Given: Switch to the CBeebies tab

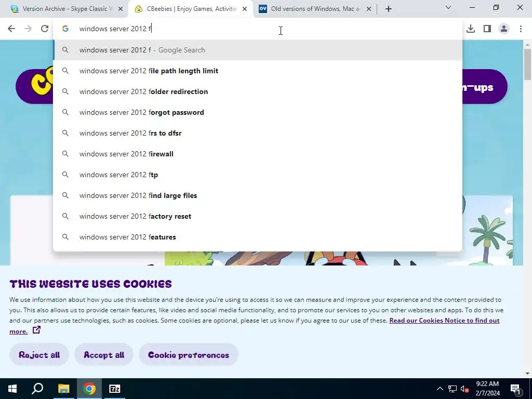Looking at the screenshot, I should (x=191, y=9).
